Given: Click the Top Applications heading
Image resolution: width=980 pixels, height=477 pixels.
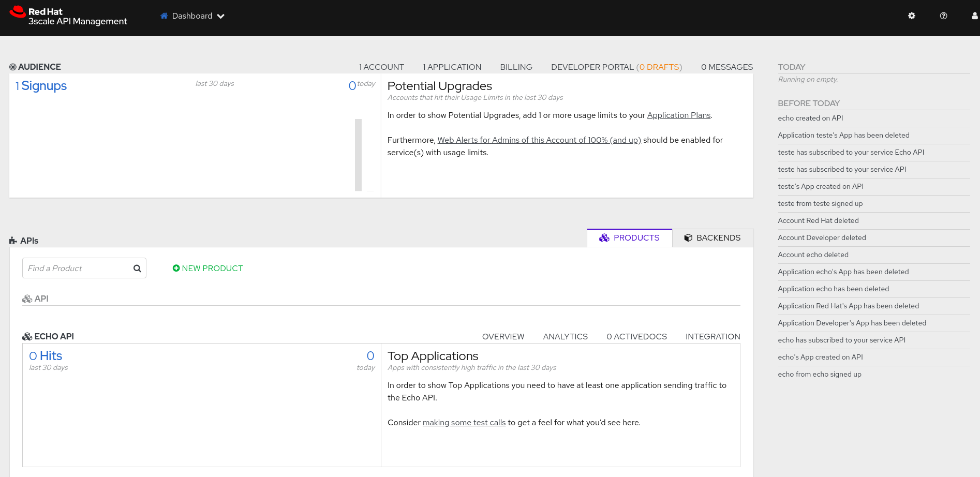Looking at the screenshot, I should [x=433, y=356].
